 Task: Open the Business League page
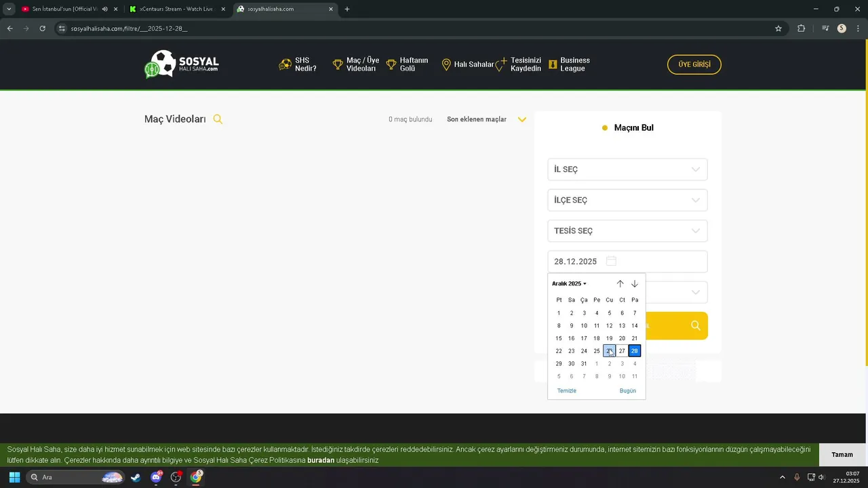coord(569,64)
